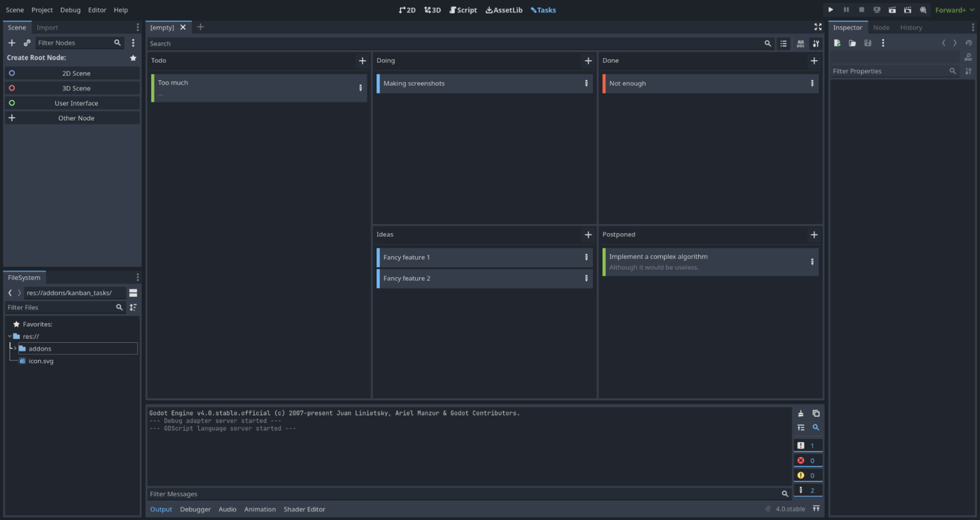Save the current resource with the floppy icon
980x520 pixels.
tap(868, 42)
